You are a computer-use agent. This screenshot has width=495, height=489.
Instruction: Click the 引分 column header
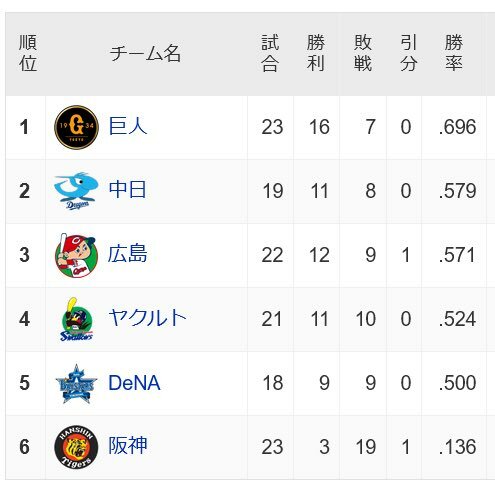click(408, 53)
